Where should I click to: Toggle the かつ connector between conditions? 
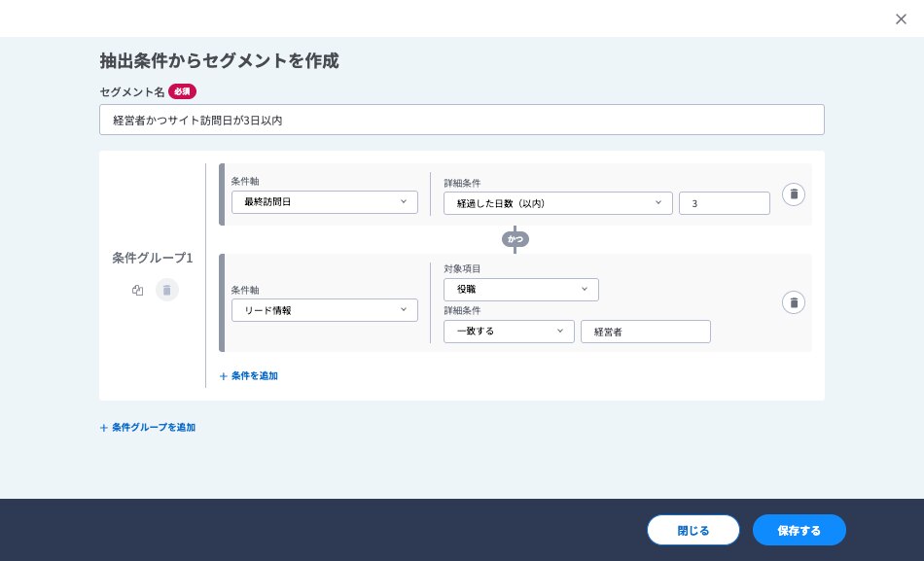coord(515,239)
